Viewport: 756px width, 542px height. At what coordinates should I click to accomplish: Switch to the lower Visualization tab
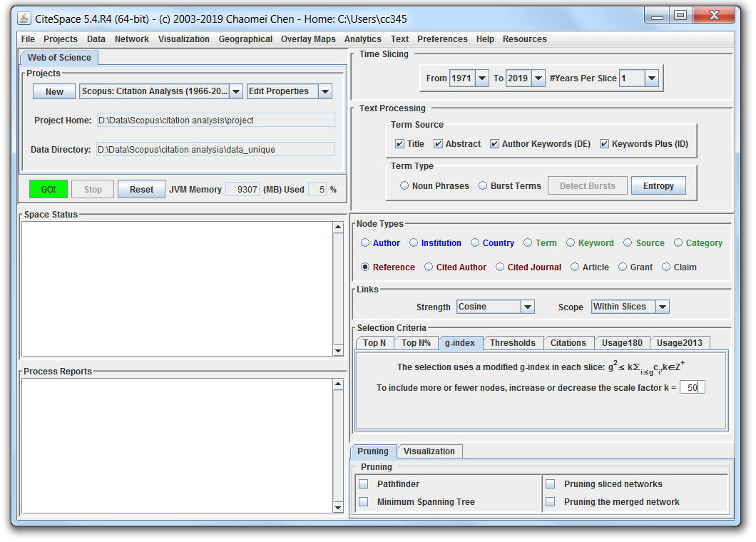click(429, 451)
